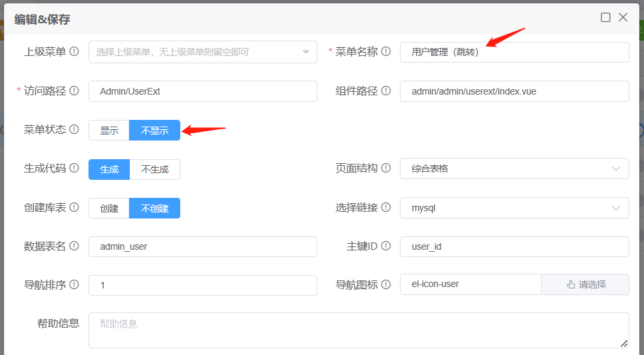
Task: Expand the 页面结构 dropdown showing 综合表格
Action: (514, 169)
